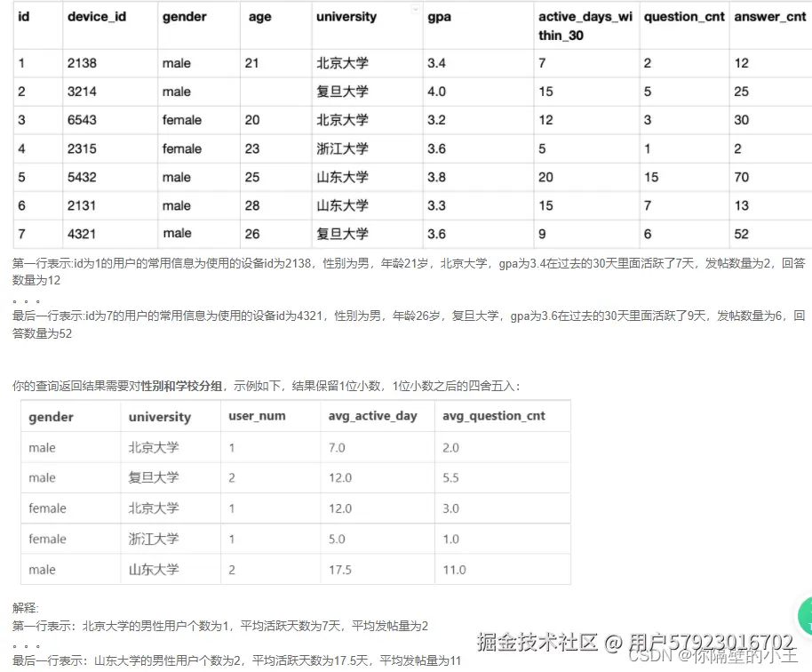Click gender cell 'male' of device 4321

click(177, 234)
